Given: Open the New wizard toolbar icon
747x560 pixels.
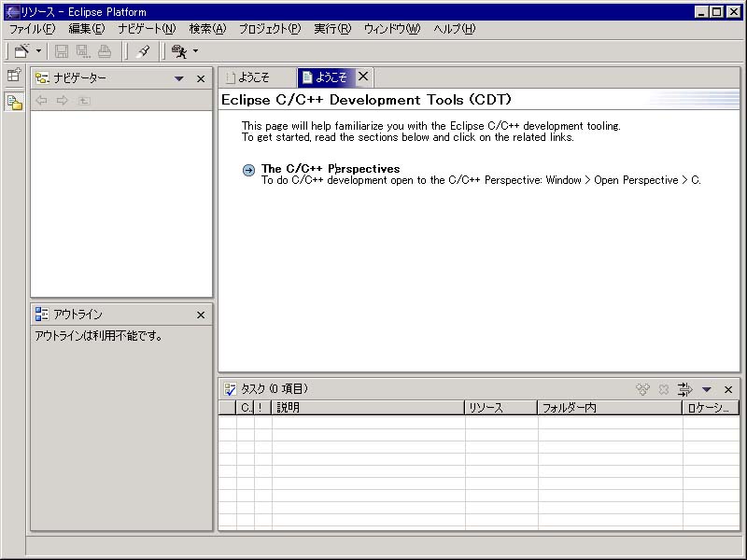Looking at the screenshot, I should (x=21, y=51).
